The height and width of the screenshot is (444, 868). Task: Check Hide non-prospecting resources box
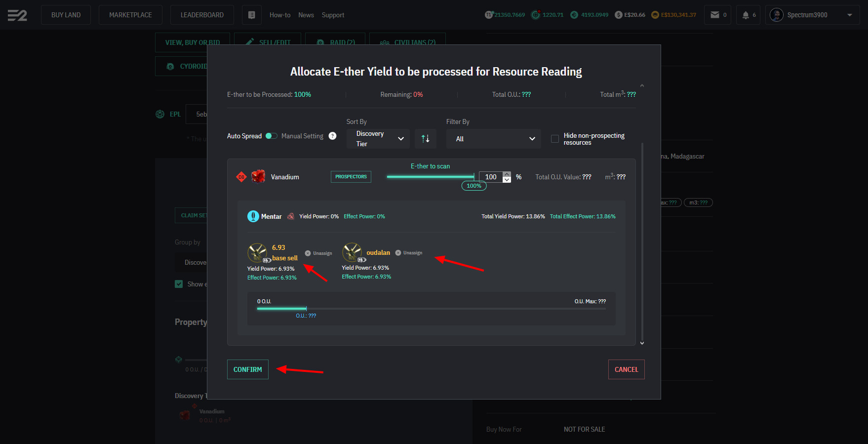(x=555, y=139)
